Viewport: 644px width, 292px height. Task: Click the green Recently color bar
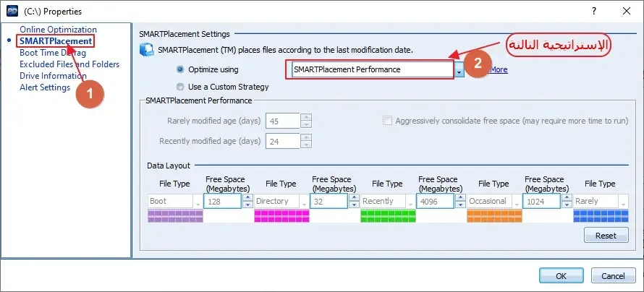coord(388,216)
